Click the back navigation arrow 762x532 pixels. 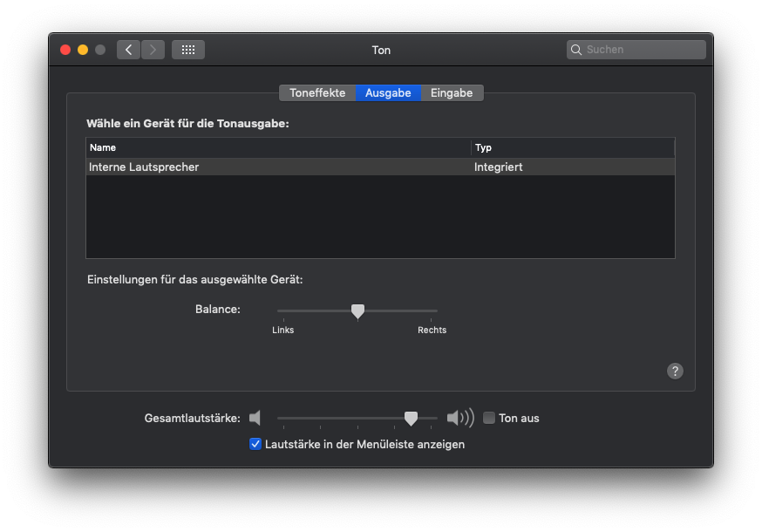(x=129, y=50)
